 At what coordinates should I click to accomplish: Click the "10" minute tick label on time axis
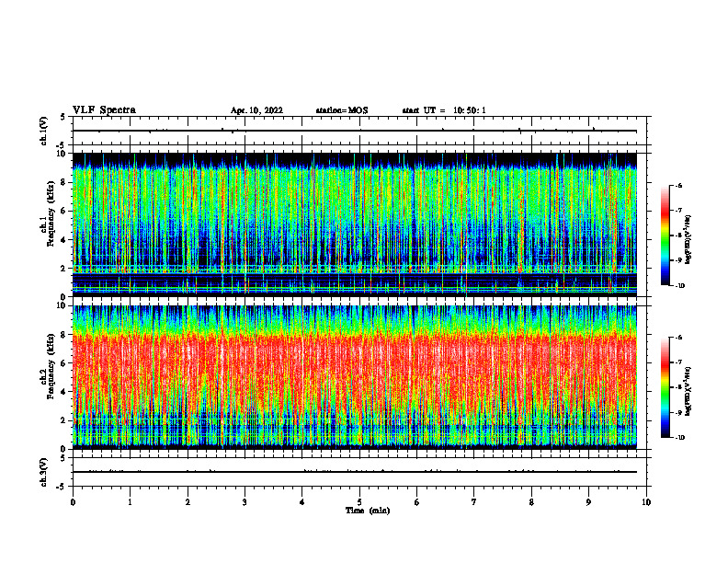tap(646, 502)
